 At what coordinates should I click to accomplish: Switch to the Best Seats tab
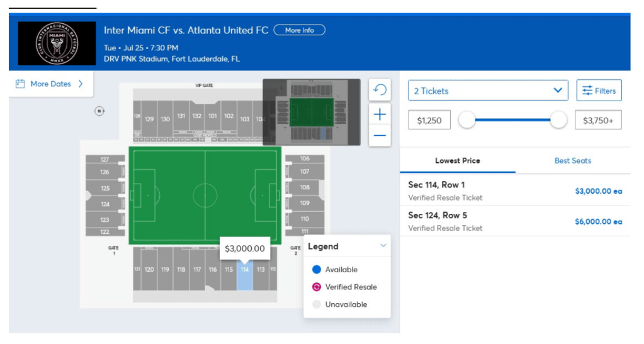[572, 160]
